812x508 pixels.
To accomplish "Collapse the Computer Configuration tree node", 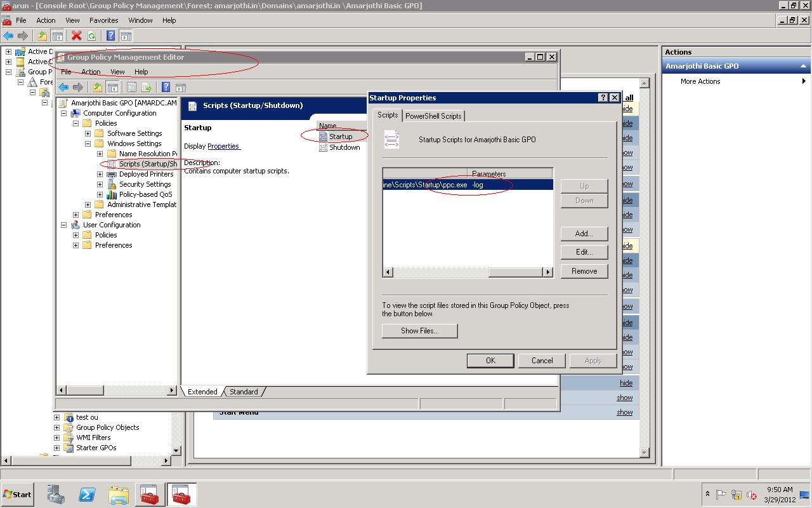I will point(63,113).
